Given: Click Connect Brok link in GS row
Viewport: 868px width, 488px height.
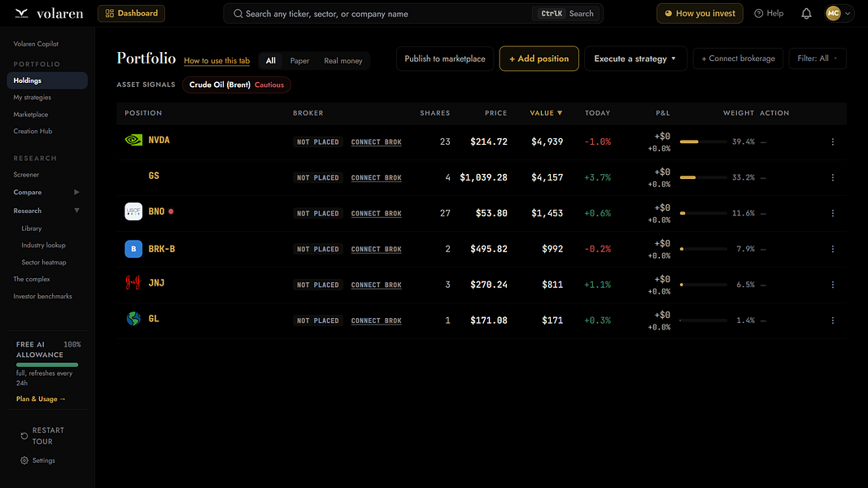Looking at the screenshot, I should 377,177.
